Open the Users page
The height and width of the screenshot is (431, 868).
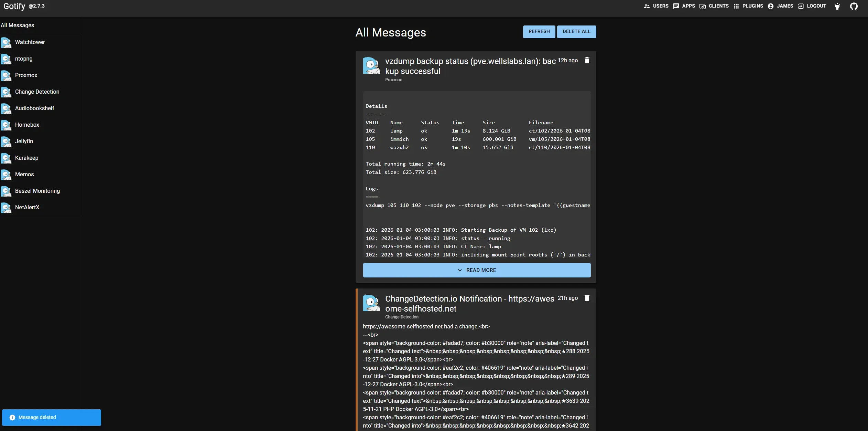point(656,6)
